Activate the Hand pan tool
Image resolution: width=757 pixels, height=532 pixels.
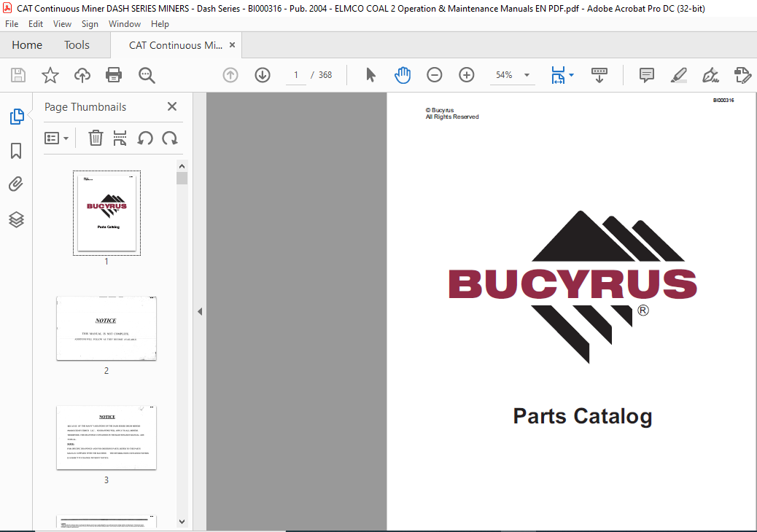(402, 75)
